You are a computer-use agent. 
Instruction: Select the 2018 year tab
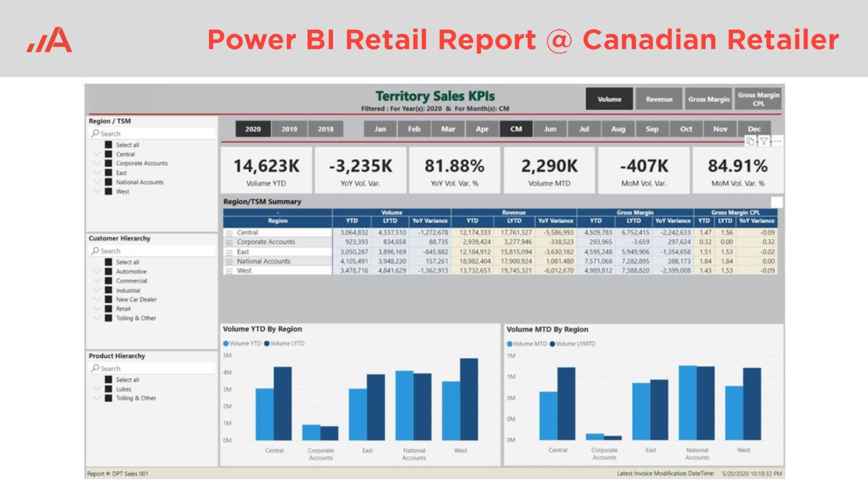coord(325,129)
